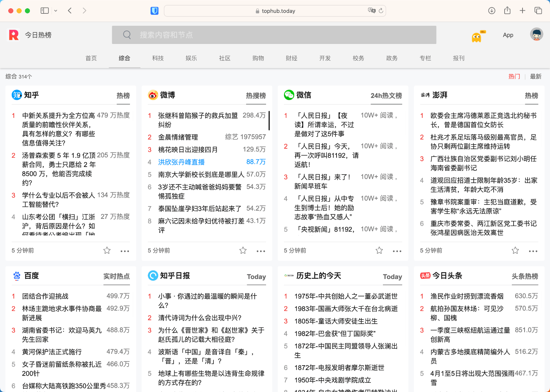Click the yellow ghost mascot icon
The image size is (550, 392).
coord(477,37)
